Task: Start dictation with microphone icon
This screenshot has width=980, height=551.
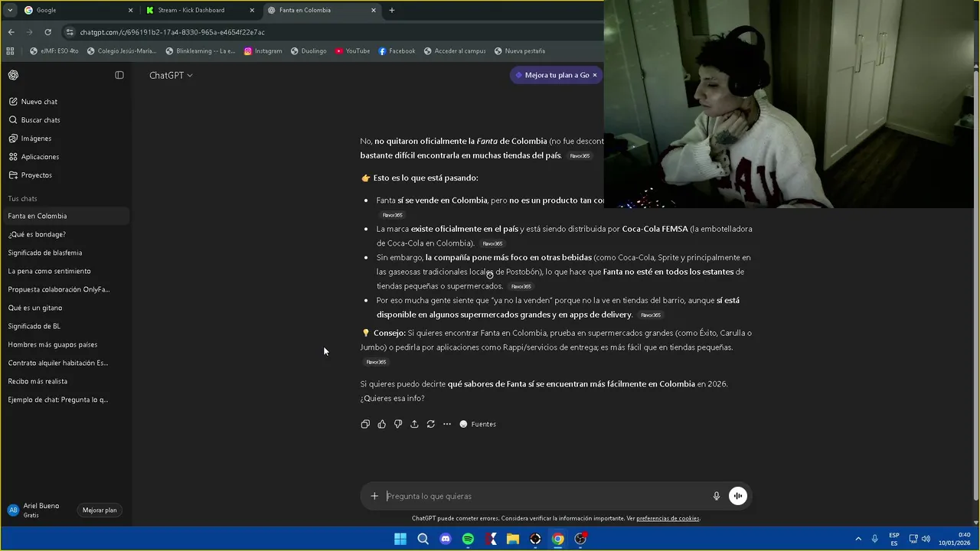Action: pyautogui.click(x=717, y=496)
